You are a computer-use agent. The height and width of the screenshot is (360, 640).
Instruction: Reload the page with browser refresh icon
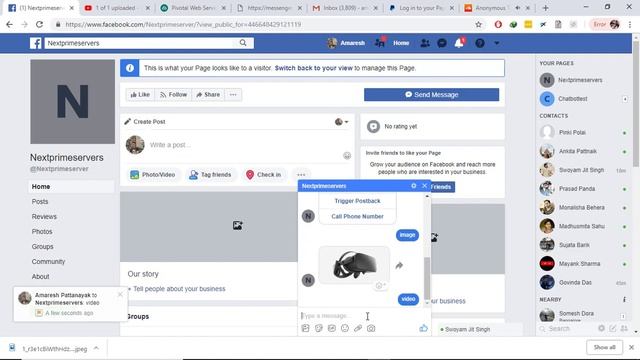click(39, 24)
